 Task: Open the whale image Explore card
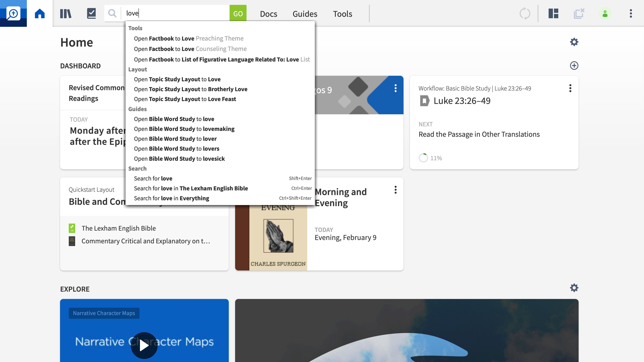[x=407, y=330]
